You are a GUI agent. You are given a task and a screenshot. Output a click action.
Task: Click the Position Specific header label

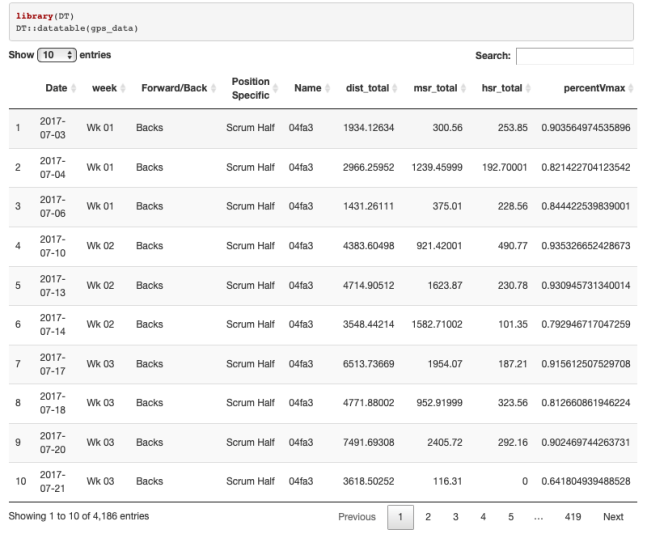(250, 88)
